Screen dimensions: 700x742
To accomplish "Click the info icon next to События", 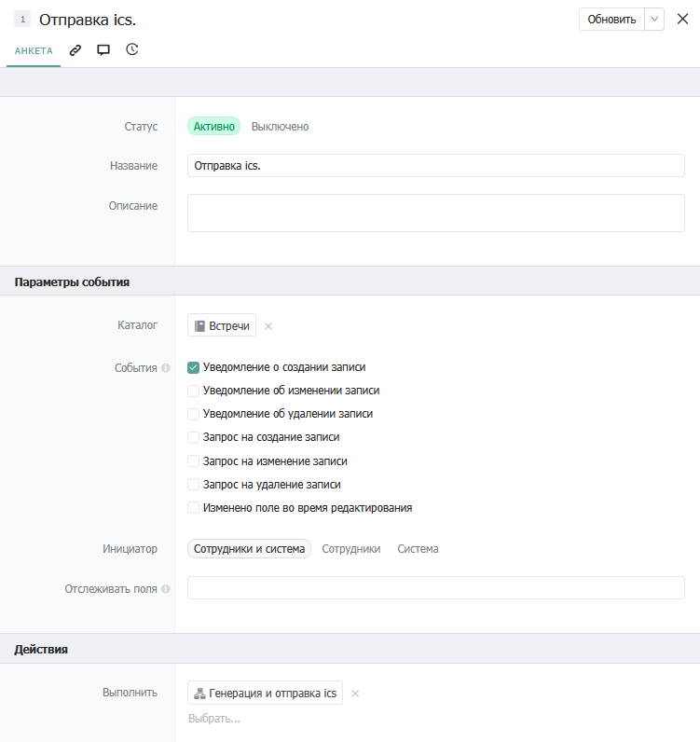I will (166, 368).
